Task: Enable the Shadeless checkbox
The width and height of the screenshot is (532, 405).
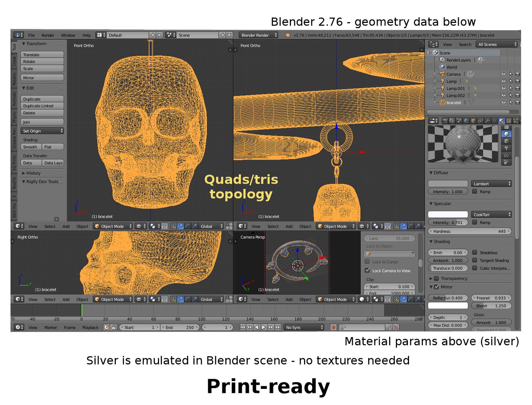Action: [475, 252]
